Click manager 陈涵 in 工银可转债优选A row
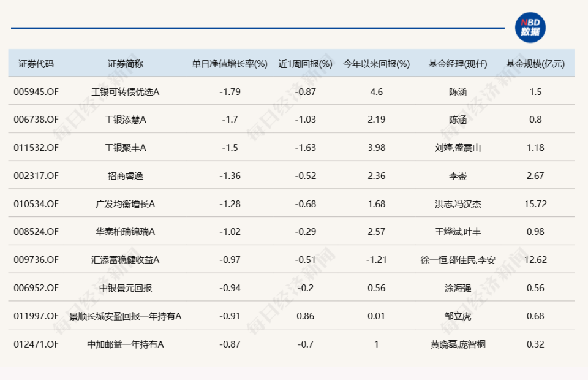This screenshot has height=380, width=588. 458,91
